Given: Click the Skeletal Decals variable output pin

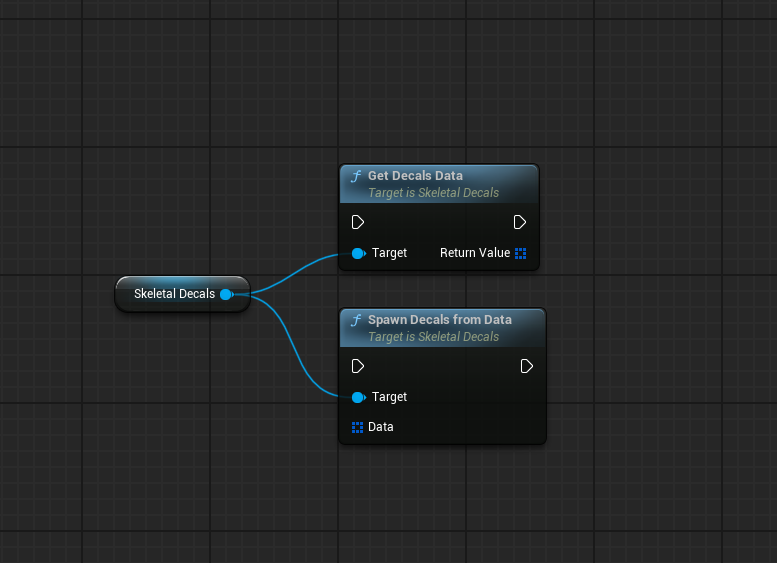Looking at the screenshot, I should 226,294.
